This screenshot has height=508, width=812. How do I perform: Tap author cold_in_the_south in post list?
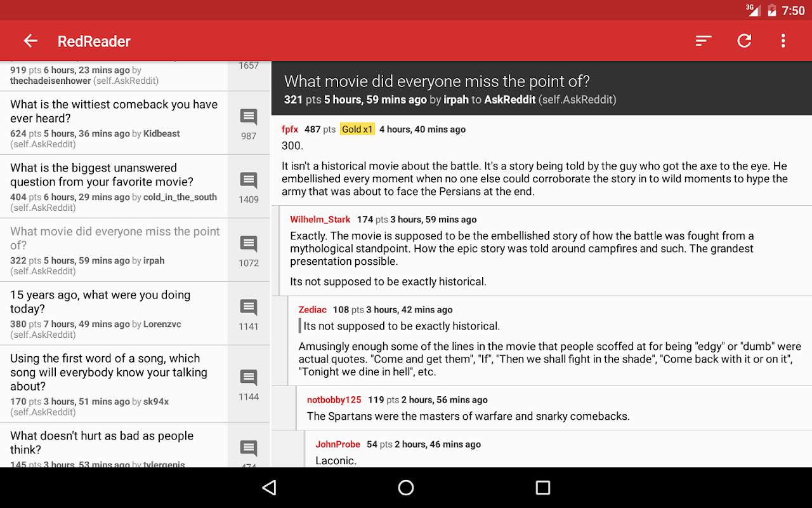point(180,197)
